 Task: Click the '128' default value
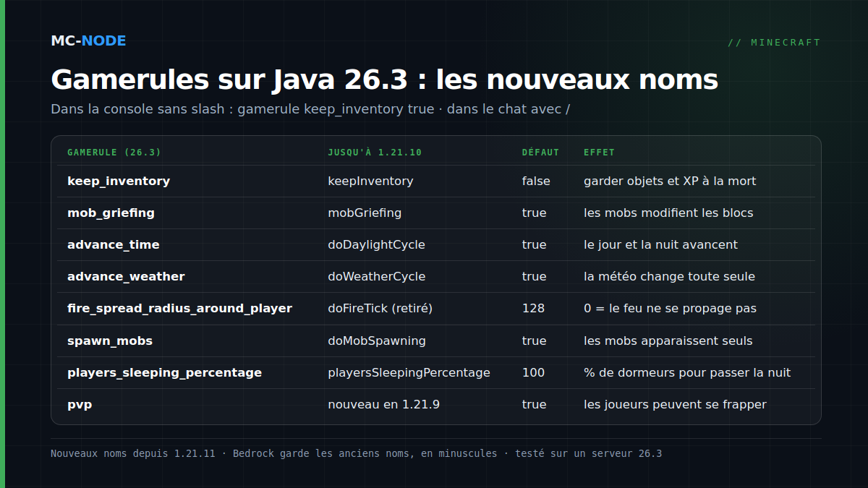pyautogui.click(x=533, y=308)
